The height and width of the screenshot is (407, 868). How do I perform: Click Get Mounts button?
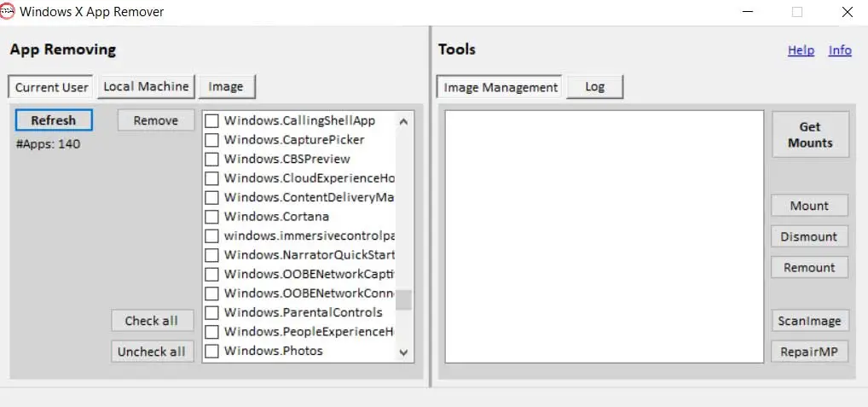pyautogui.click(x=810, y=135)
